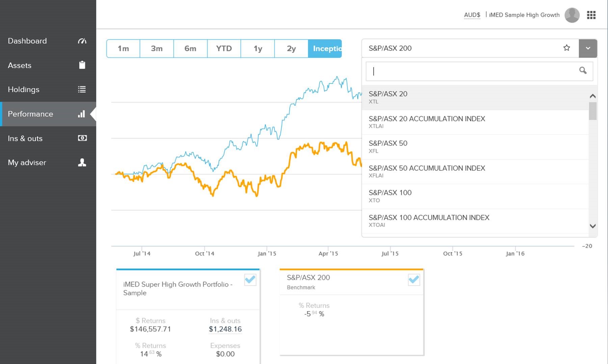Open the Performance page

[x=48, y=114]
